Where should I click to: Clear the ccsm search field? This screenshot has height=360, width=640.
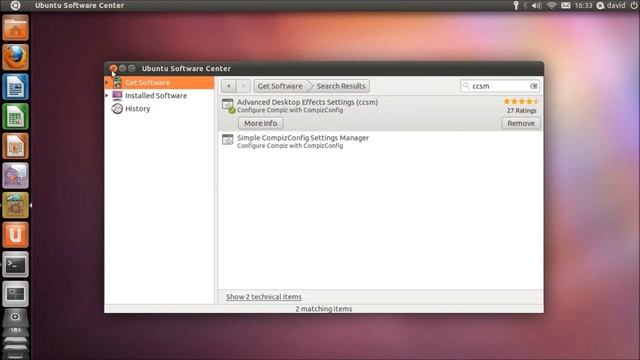point(533,86)
